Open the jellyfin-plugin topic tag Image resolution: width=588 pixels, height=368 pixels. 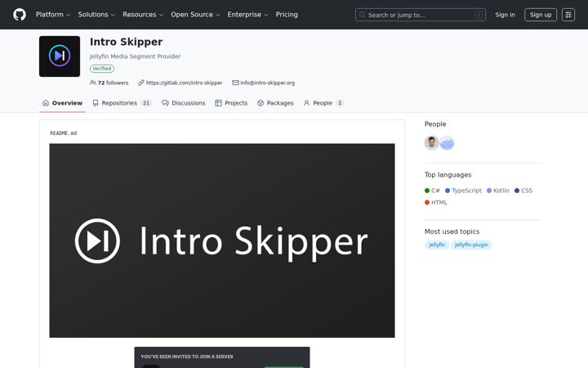tap(471, 245)
